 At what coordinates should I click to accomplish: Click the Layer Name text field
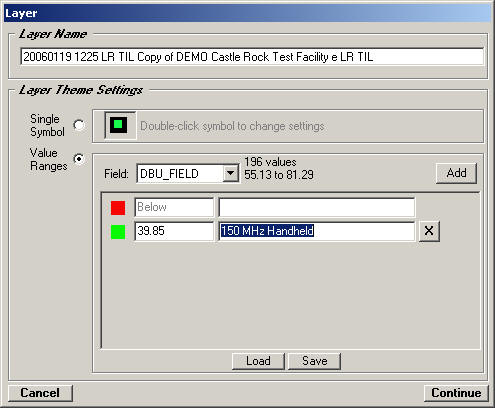(252, 57)
